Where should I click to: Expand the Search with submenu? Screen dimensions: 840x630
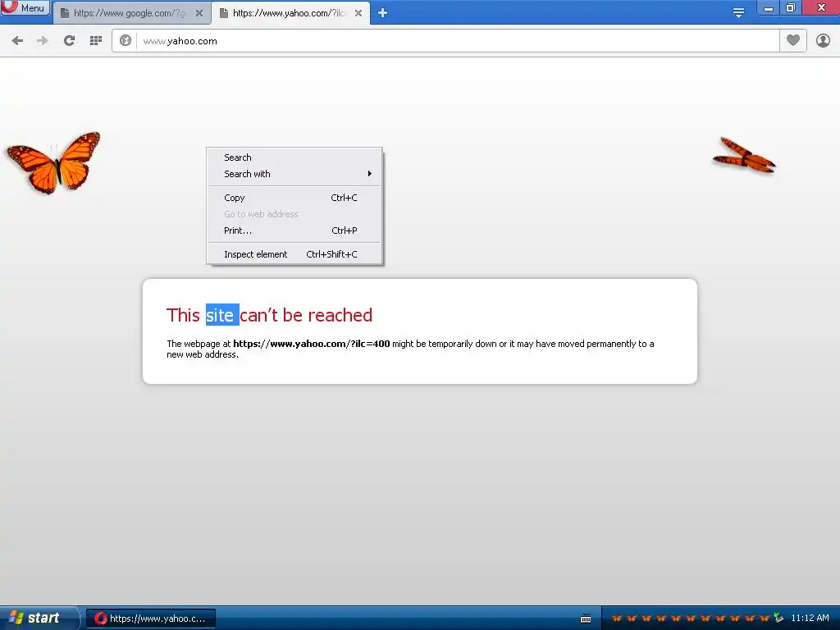point(294,174)
